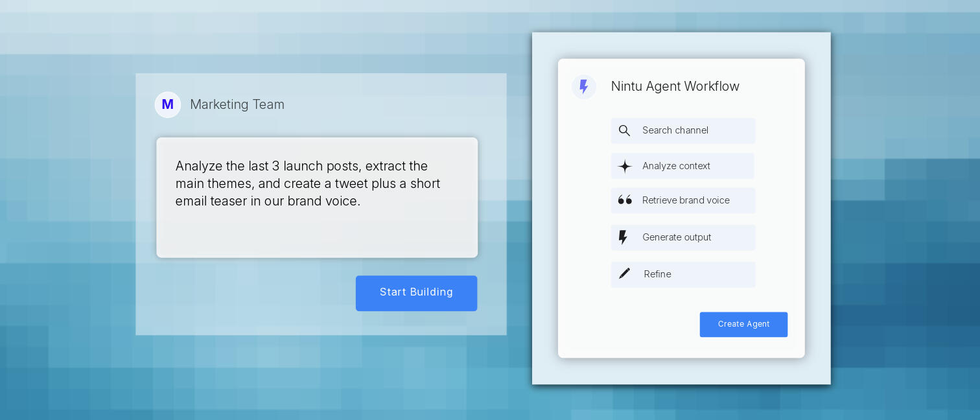The height and width of the screenshot is (420, 980).
Task: Click the sparkle Analyze context icon
Action: pyautogui.click(x=625, y=167)
